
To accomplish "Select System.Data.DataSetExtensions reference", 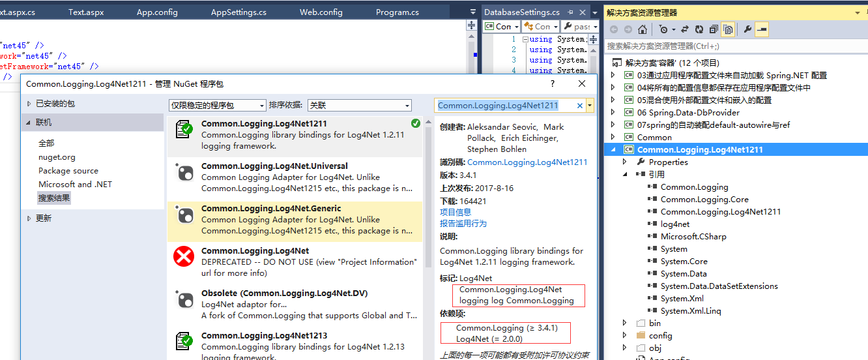I will click(x=719, y=286).
